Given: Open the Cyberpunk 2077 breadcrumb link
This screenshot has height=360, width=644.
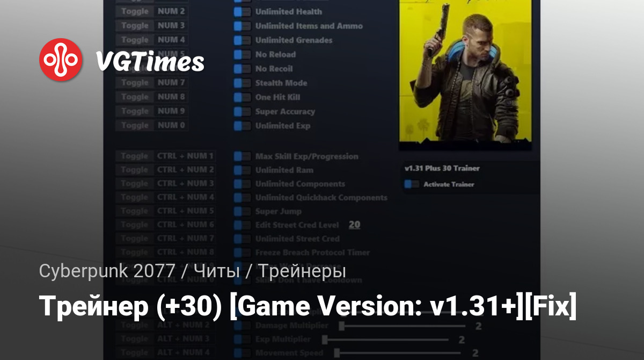Looking at the screenshot, I should click(x=107, y=271).
